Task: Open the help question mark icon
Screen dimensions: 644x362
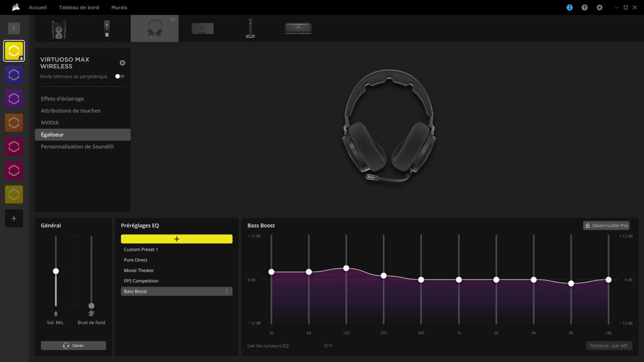Action: (x=584, y=8)
